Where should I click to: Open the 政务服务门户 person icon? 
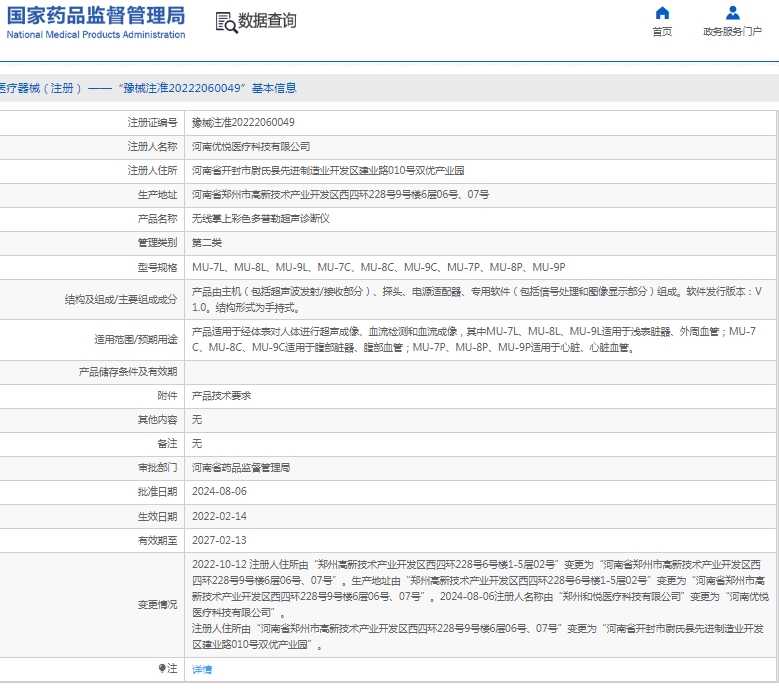733,12
